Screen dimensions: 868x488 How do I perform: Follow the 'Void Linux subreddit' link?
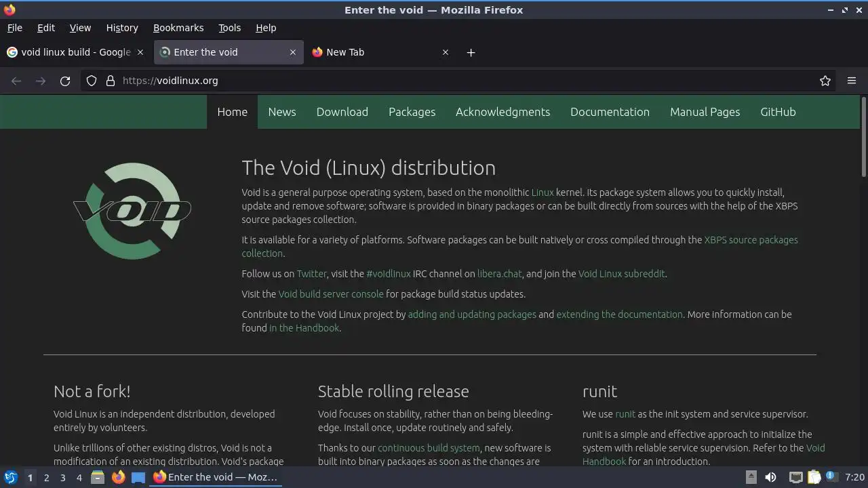[x=621, y=274]
